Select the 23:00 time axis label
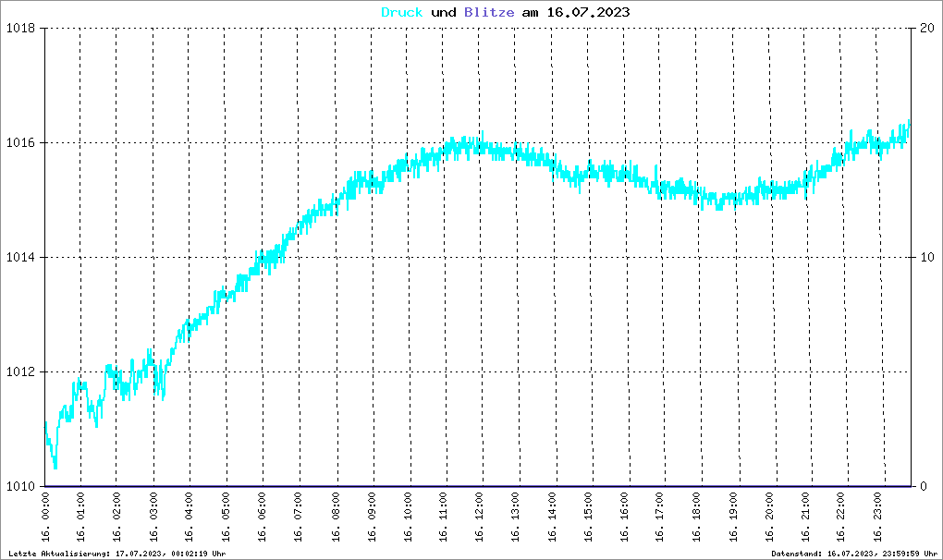943x560 pixels. tap(877, 517)
